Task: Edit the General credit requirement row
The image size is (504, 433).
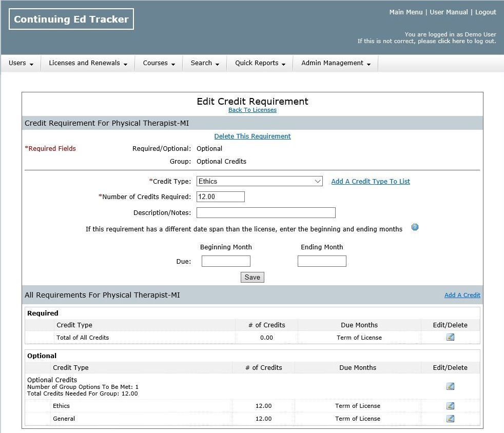Action: click(450, 418)
